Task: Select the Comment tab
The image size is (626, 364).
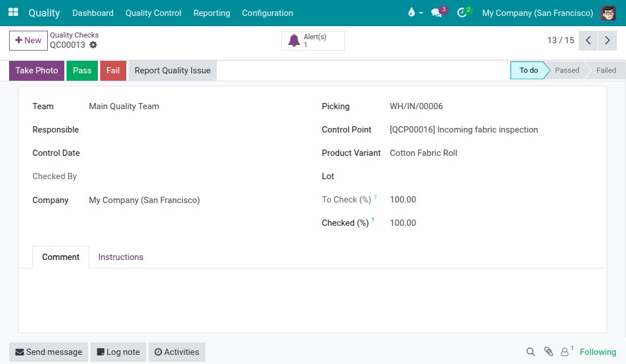Action: point(61,257)
